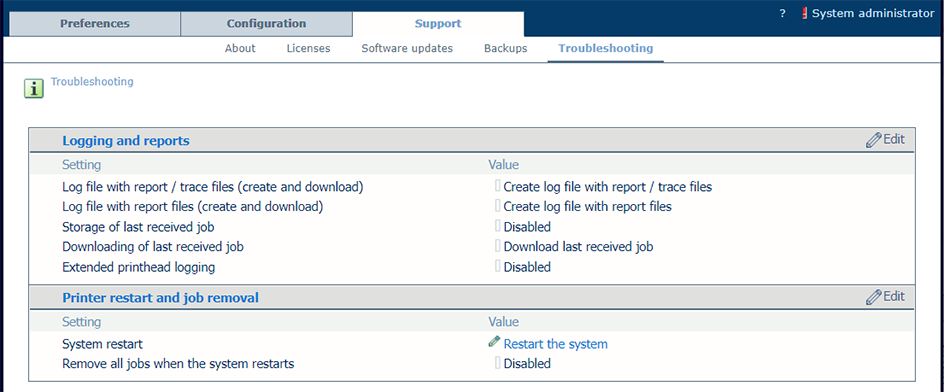The height and width of the screenshot is (392, 944).
Task: Open the System administrator user menu
Action: pyautogui.click(x=873, y=13)
